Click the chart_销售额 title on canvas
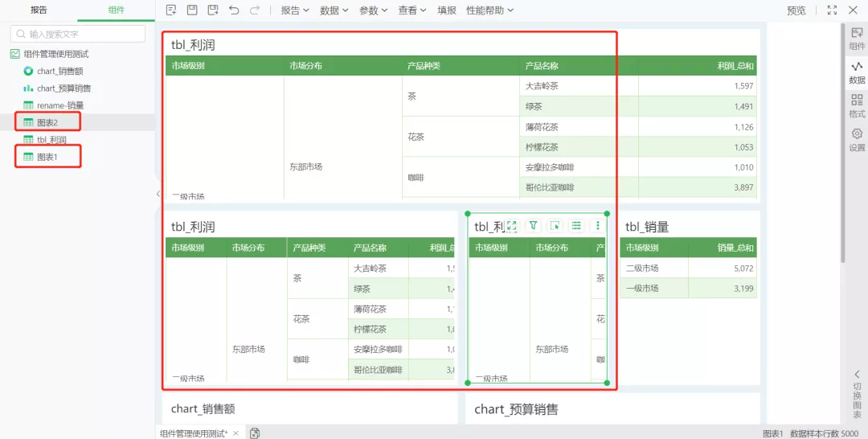868x439 pixels. [x=203, y=408]
